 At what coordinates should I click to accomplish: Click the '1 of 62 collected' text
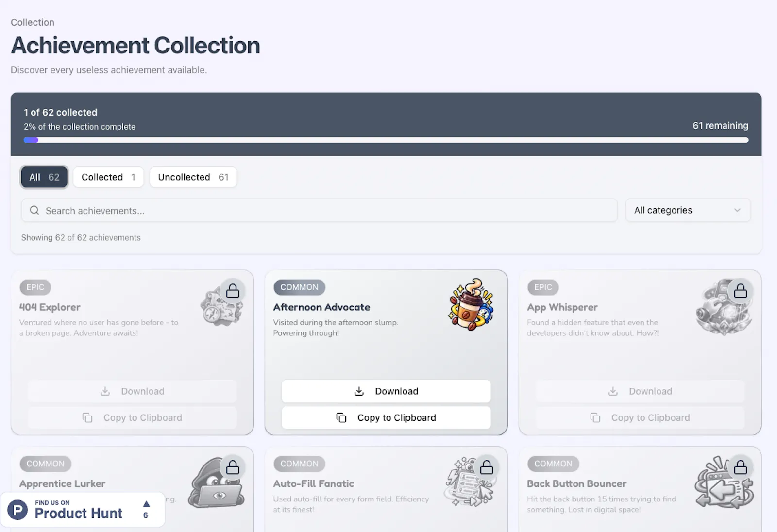click(x=61, y=112)
